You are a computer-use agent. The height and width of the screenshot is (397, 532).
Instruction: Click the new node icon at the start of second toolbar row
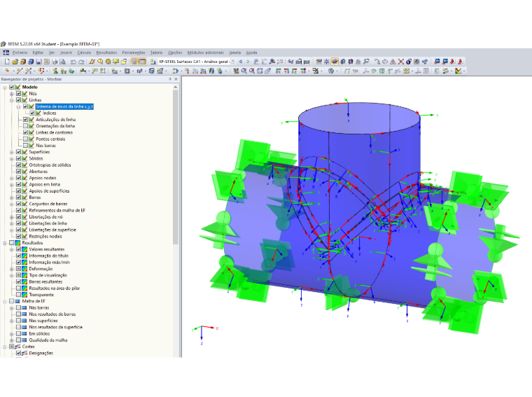tap(7, 71)
